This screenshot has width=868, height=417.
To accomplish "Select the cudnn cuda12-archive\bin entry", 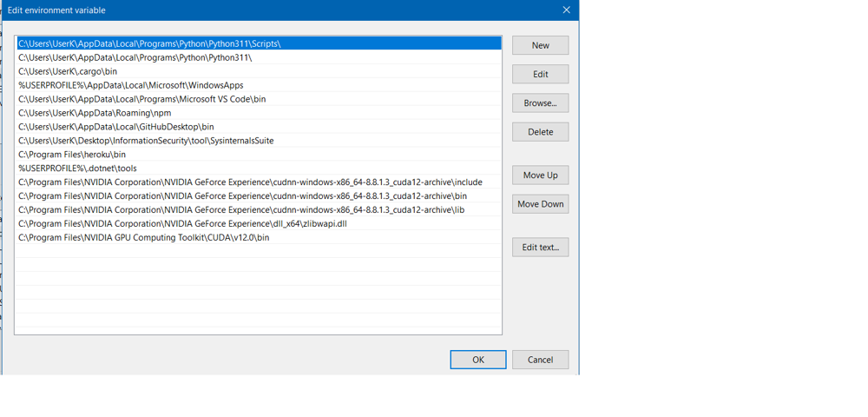I will [x=259, y=196].
